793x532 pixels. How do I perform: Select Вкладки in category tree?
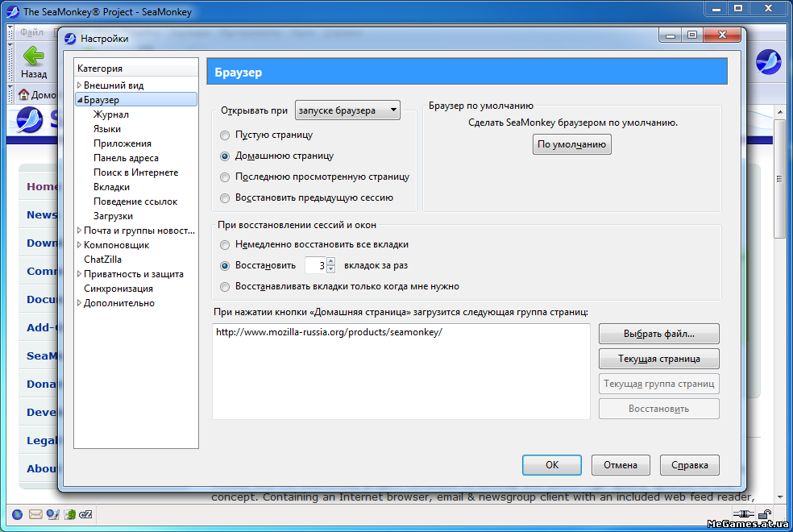(111, 187)
